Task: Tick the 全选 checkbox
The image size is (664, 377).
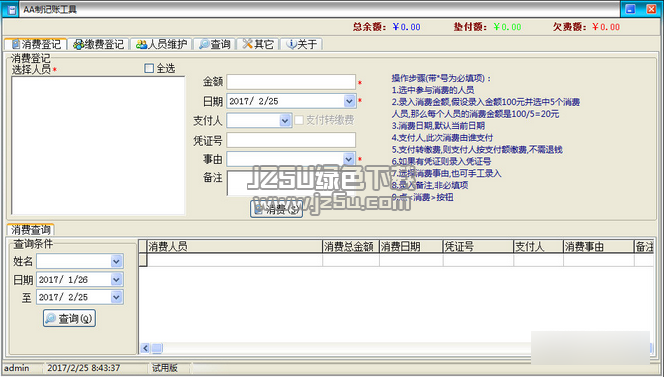Action: click(149, 68)
